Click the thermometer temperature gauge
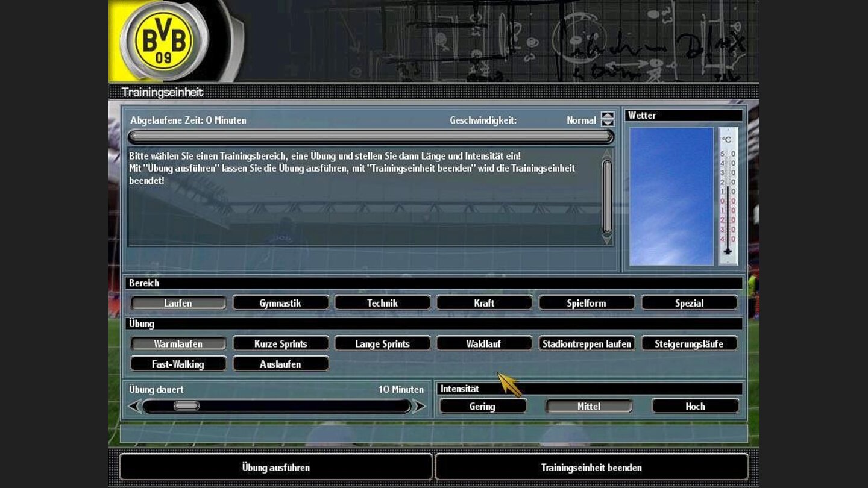This screenshot has height=488, width=868. [728, 196]
